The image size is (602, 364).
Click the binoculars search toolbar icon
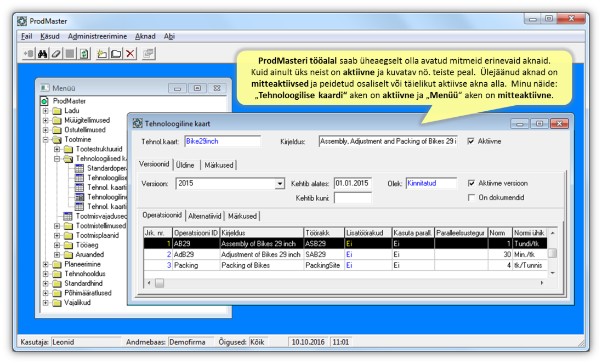[x=42, y=54]
